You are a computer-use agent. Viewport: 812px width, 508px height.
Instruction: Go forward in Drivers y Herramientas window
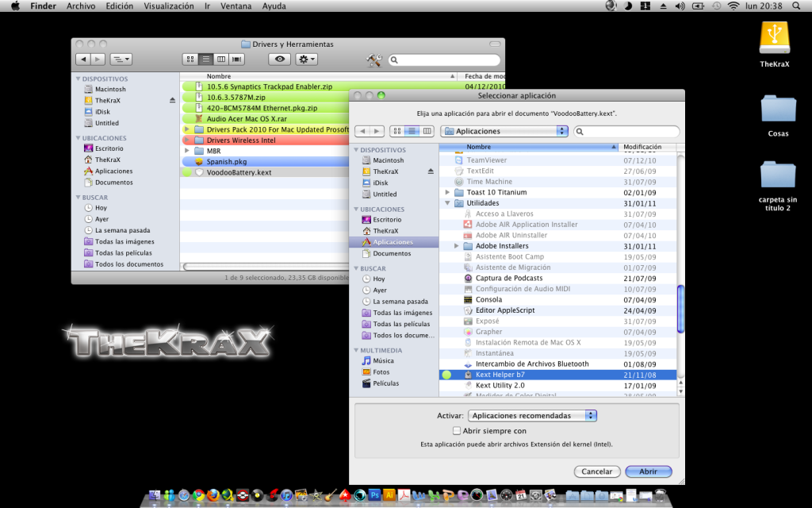pos(98,59)
